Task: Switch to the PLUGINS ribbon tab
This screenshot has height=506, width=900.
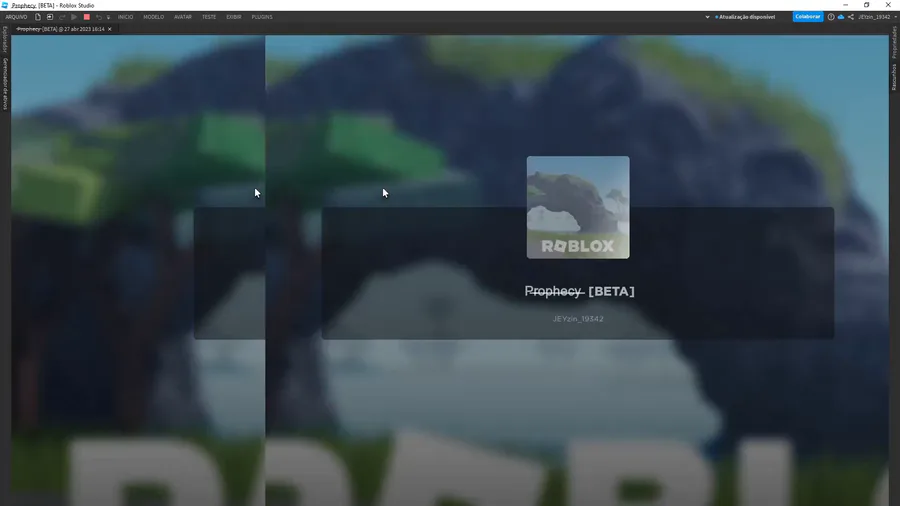Action: click(262, 17)
